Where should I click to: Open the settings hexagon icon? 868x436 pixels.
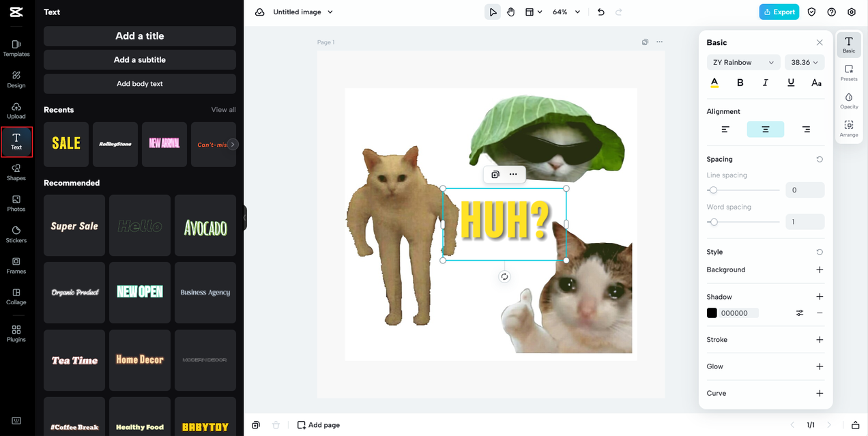pos(852,12)
